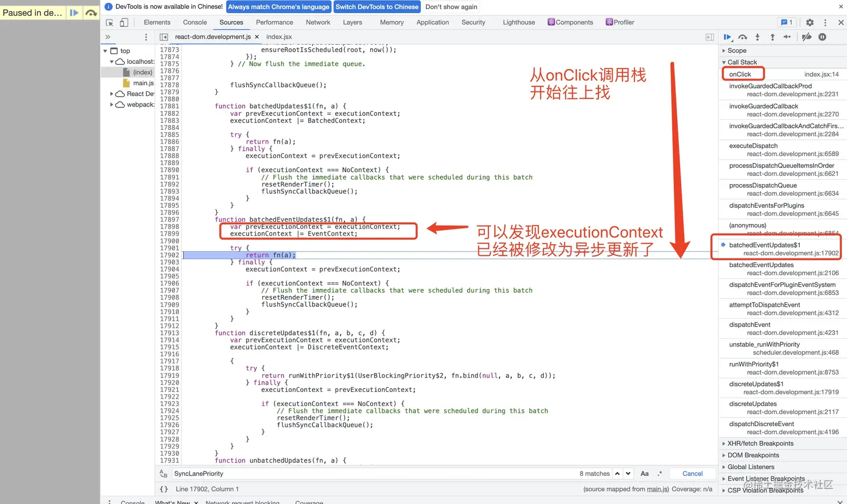Collapse the localhost tree node
The height and width of the screenshot is (504, 847).
(x=111, y=62)
